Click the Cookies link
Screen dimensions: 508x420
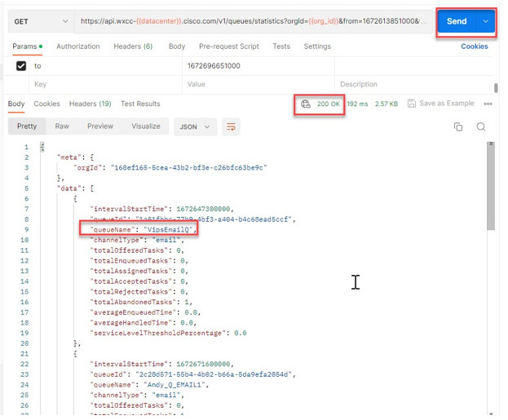pyautogui.click(x=475, y=46)
